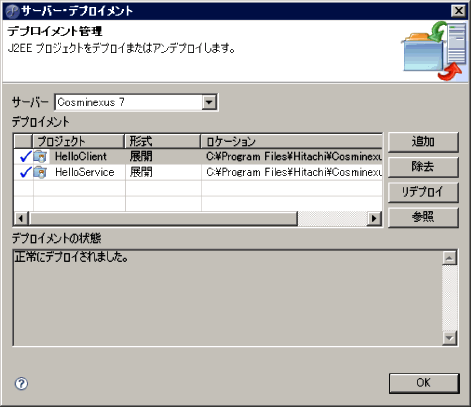This screenshot has width=471, height=407.
Task: Select the HelloClient project name
Action: point(81,156)
